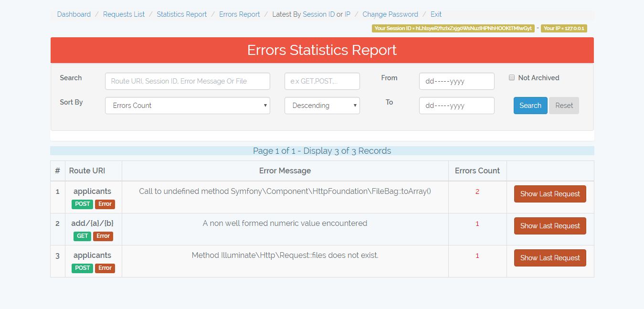Open the From date field
The image size is (644, 309).
point(457,81)
